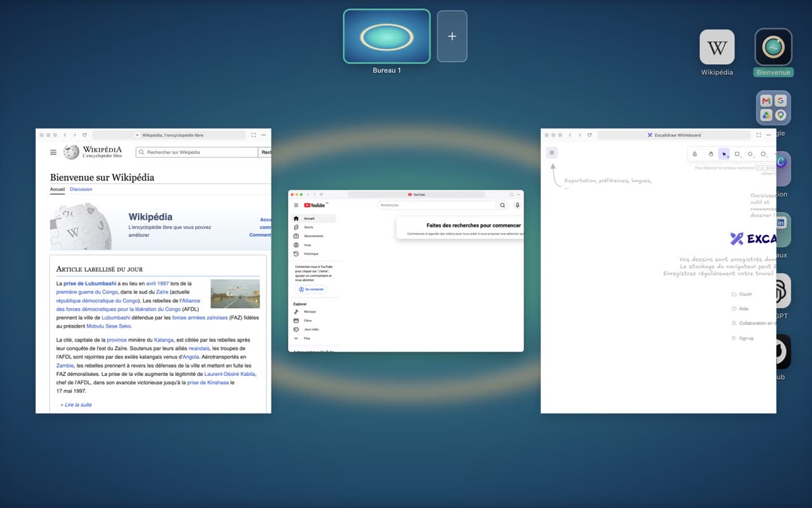Focus the 'Rechercher sur Wikipédia' search field
Viewport: 812px width, 508px height.
[197, 152]
